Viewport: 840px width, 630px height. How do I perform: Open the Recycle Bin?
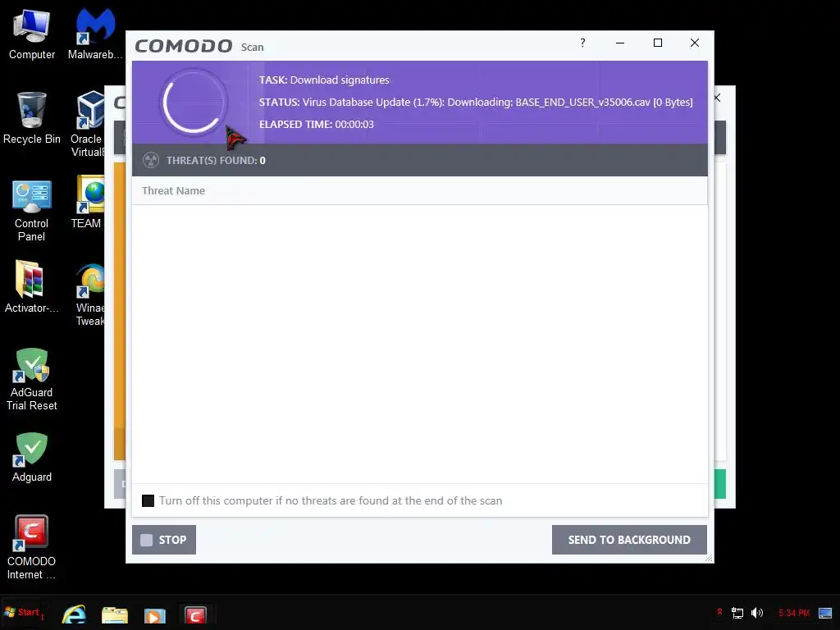(32, 118)
